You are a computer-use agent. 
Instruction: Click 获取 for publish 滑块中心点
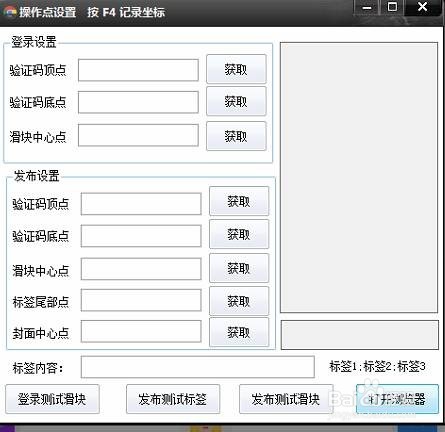239,268
